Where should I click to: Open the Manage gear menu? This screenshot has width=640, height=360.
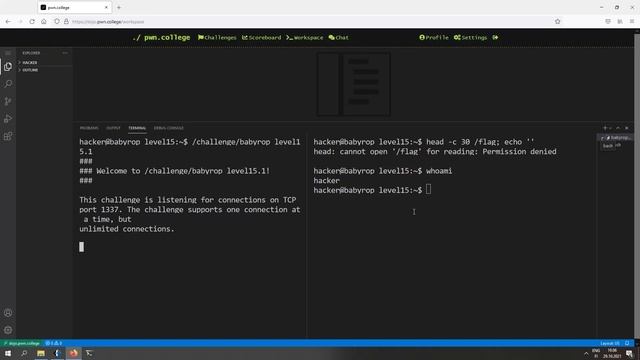[x=8, y=330]
